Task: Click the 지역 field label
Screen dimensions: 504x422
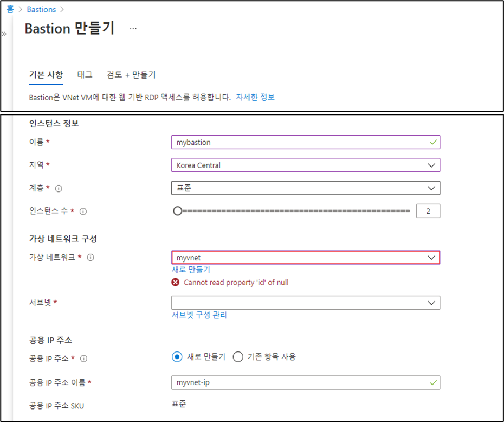Action: (x=36, y=165)
